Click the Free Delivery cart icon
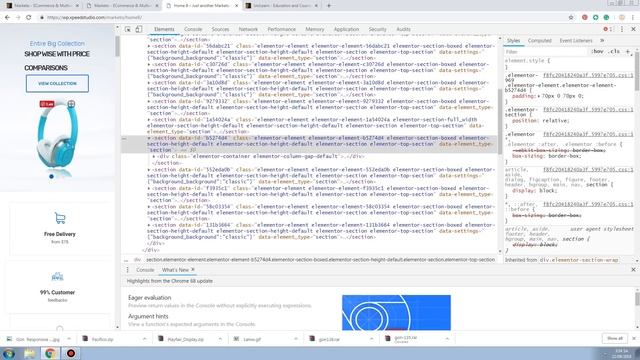Image resolution: width=640 pixels, height=360 pixels. tap(60, 218)
